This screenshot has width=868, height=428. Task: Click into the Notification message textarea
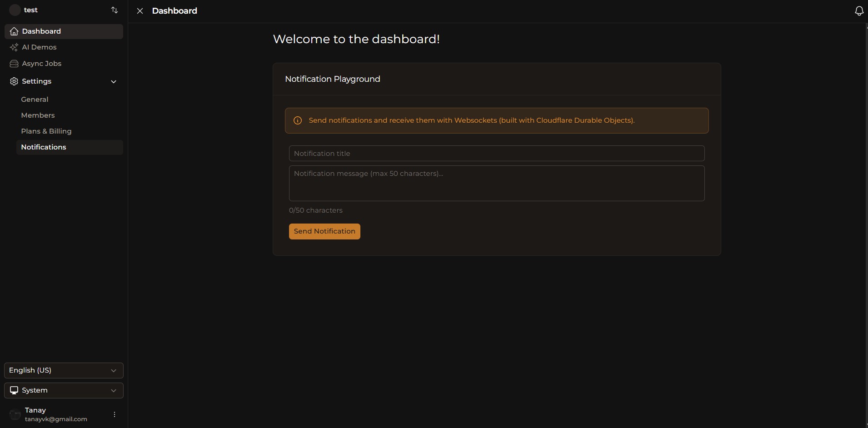click(496, 183)
